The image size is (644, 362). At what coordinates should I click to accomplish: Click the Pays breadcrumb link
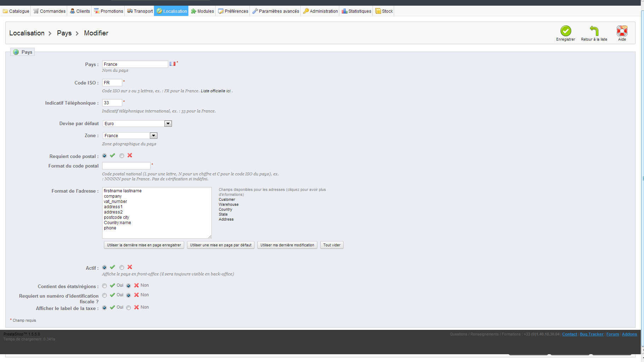pos(64,33)
